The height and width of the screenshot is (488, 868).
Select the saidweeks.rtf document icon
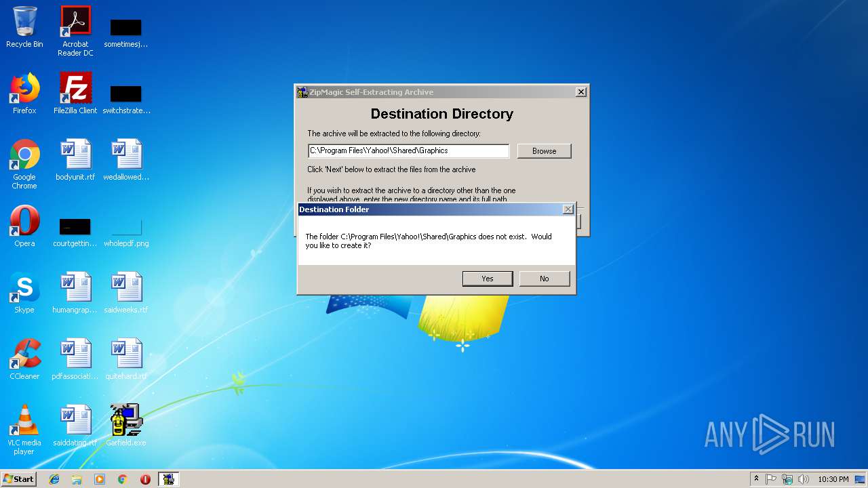[126, 293]
